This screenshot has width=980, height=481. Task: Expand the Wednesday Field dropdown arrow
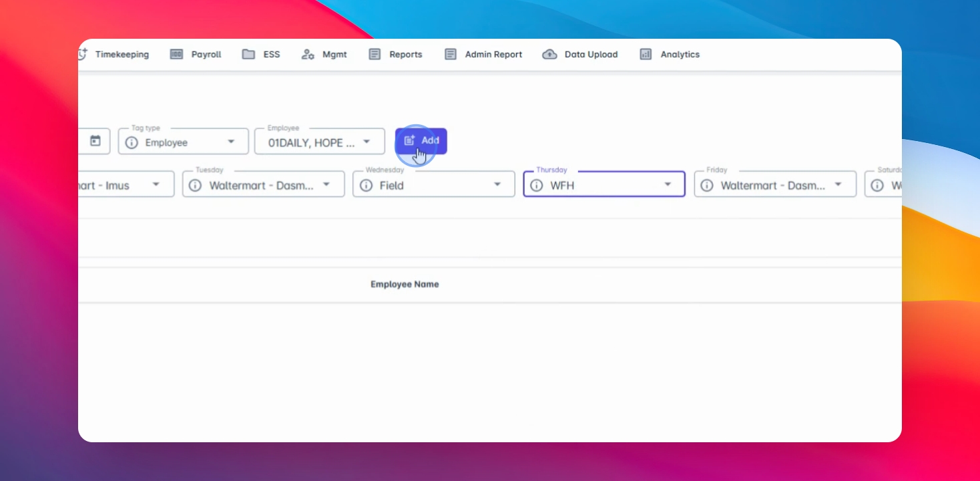pos(497,184)
